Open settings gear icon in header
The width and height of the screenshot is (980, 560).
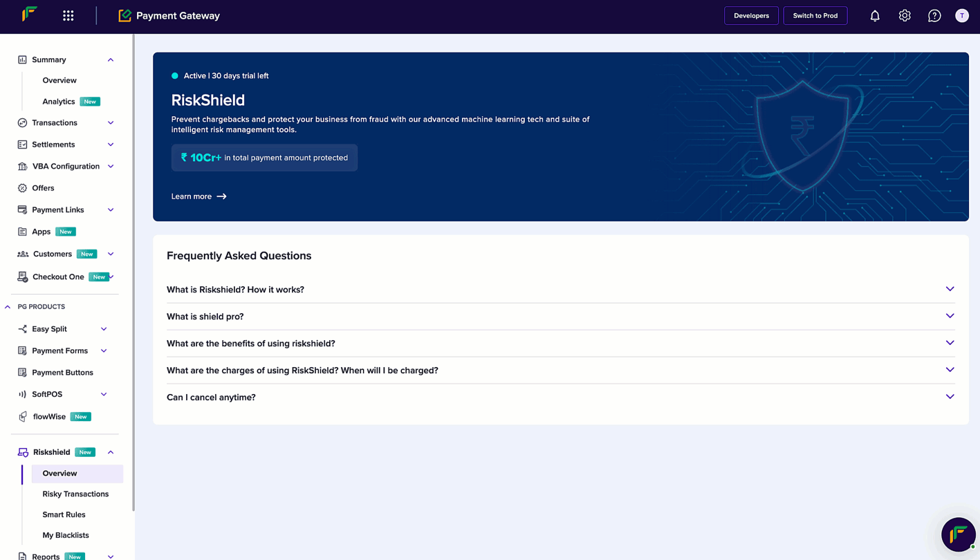[905, 15]
